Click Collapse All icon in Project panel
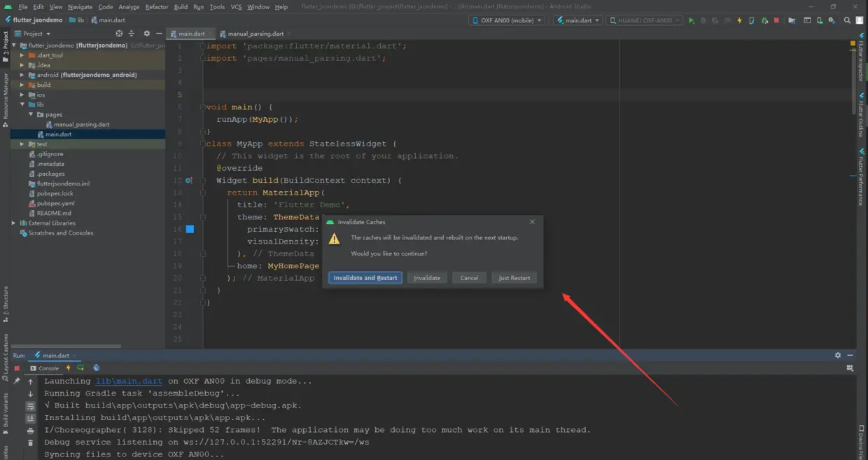The height and width of the screenshot is (460, 868). click(131, 34)
